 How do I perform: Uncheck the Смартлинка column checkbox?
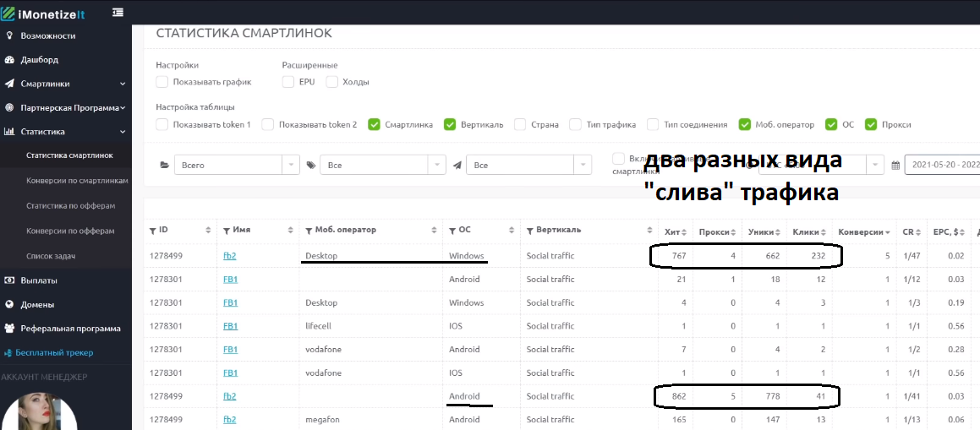point(375,124)
